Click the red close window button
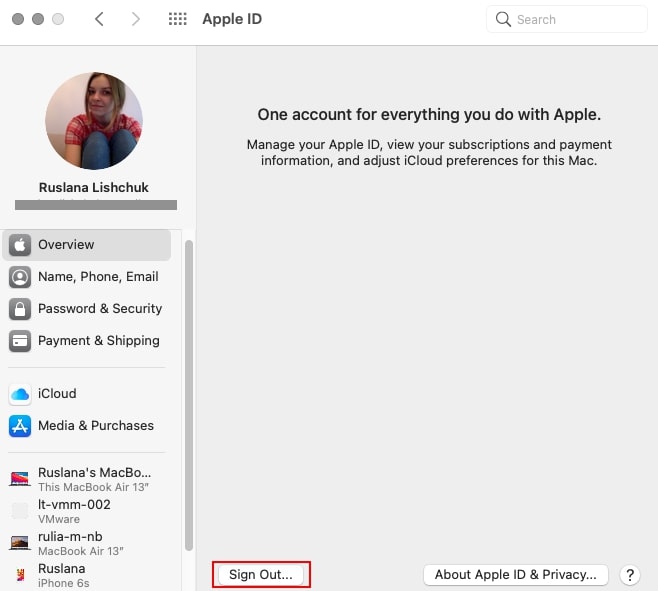The height and width of the screenshot is (591, 658). [18, 19]
